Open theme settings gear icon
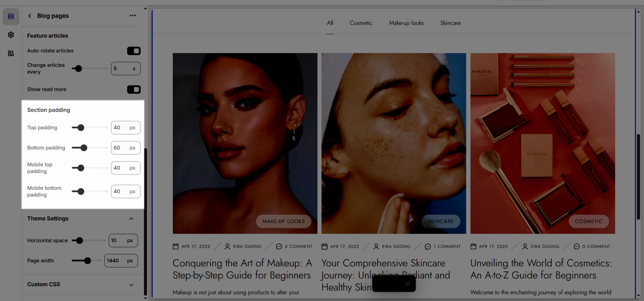This screenshot has width=644, height=301. (11, 35)
